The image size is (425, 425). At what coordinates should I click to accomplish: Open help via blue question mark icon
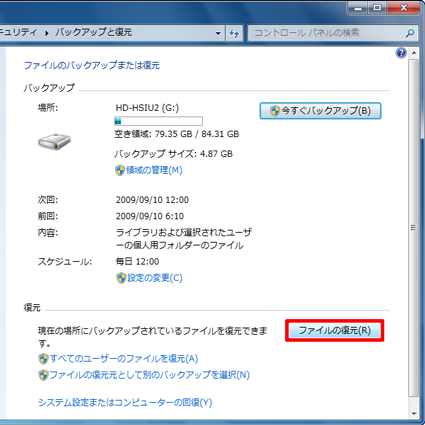click(x=401, y=53)
